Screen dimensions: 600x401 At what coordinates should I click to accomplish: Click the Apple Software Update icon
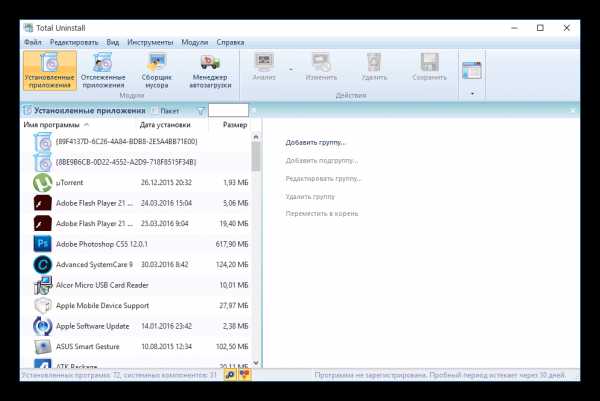tap(42, 326)
